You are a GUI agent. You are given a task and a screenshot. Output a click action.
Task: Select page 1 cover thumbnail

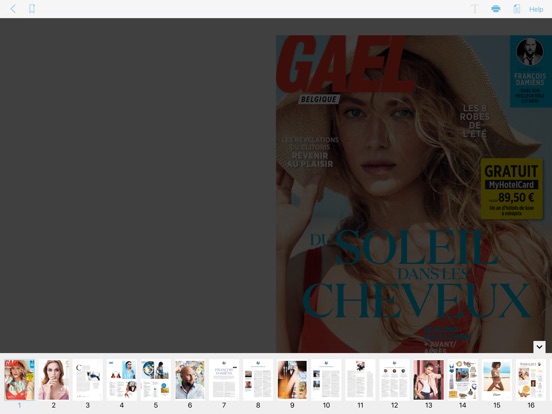point(19,380)
